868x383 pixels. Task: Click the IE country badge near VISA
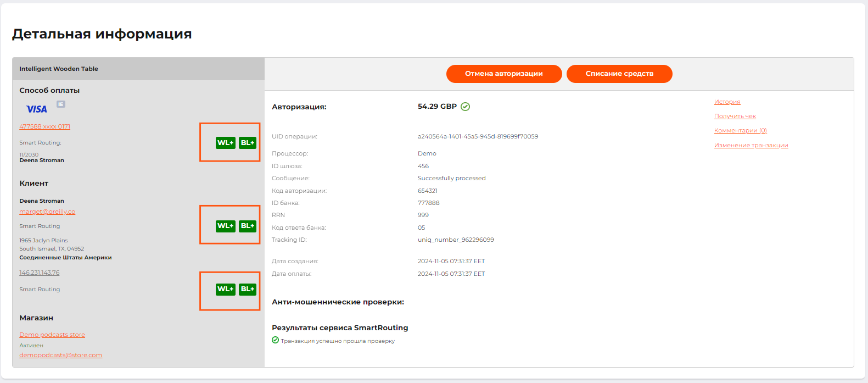tap(61, 104)
